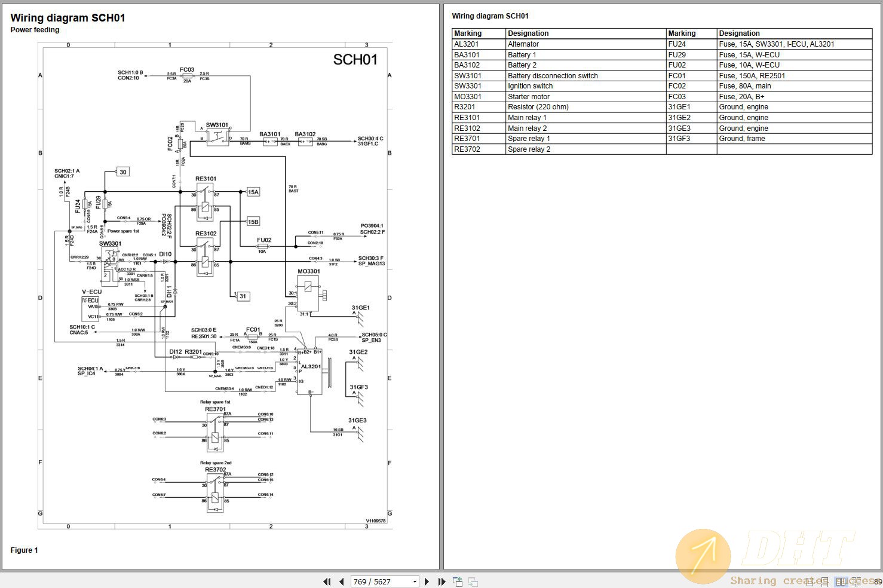883x588 pixels.
Task: Click the FU24 marking cell in table
Action: coord(691,44)
